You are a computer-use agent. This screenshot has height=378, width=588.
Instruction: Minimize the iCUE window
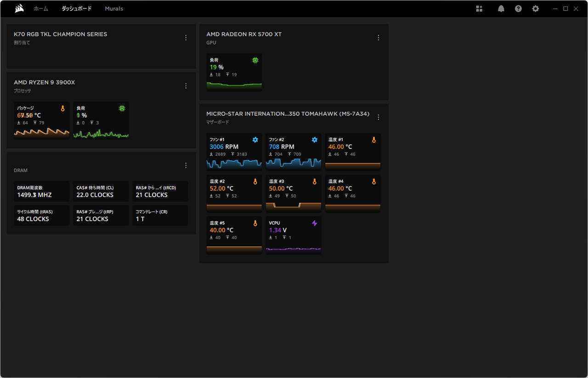click(x=555, y=9)
